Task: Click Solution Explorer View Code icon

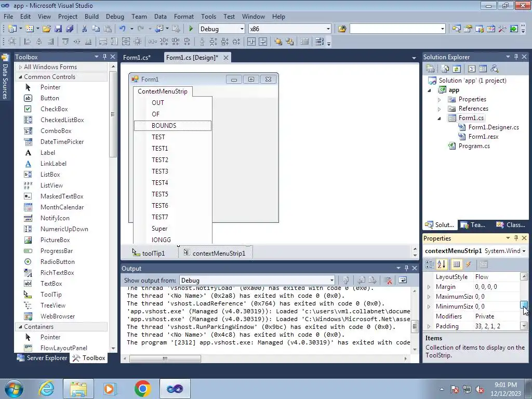Action: 472,69
